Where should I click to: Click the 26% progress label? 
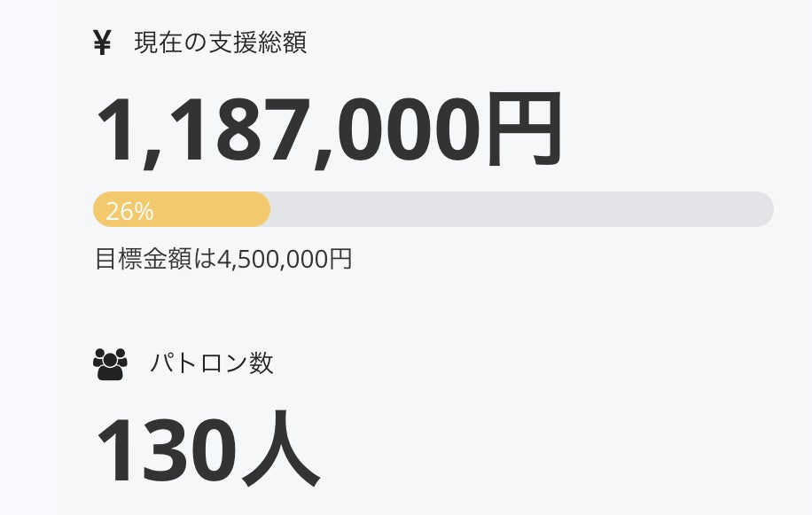click(129, 211)
